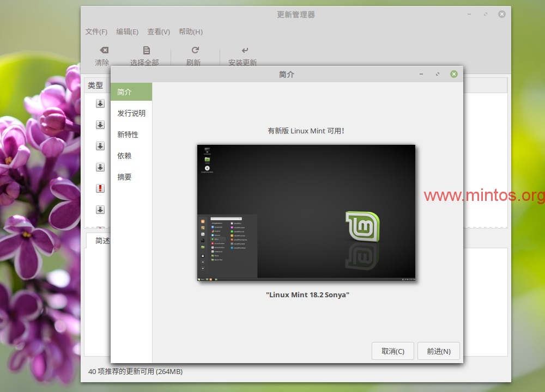
Task: Click the Install Updates (安装更新) toolbar icon
Action: click(x=245, y=50)
